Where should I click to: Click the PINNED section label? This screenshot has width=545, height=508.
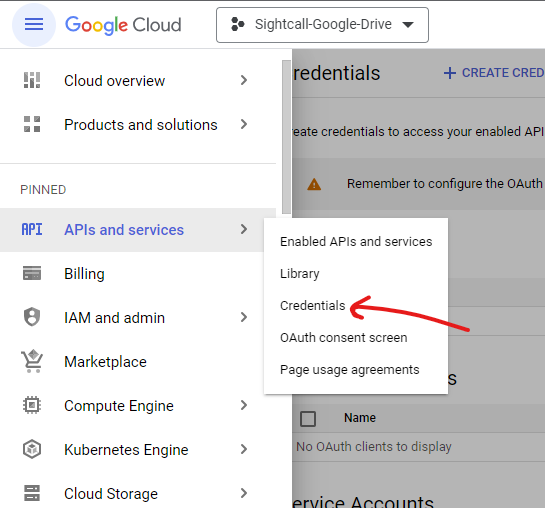pyautogui.click(x=43, y=190)
